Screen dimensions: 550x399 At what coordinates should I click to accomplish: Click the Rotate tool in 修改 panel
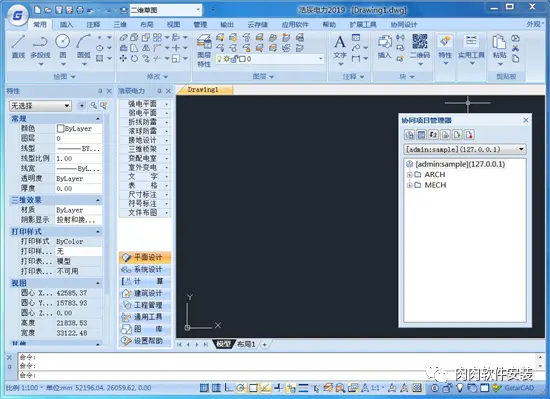click(134, 59)
